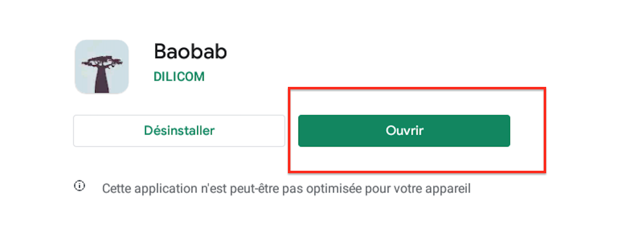Click the Baobab tree app icon
Viewport: 644px width, 238px height.
(x=102, y=67)
